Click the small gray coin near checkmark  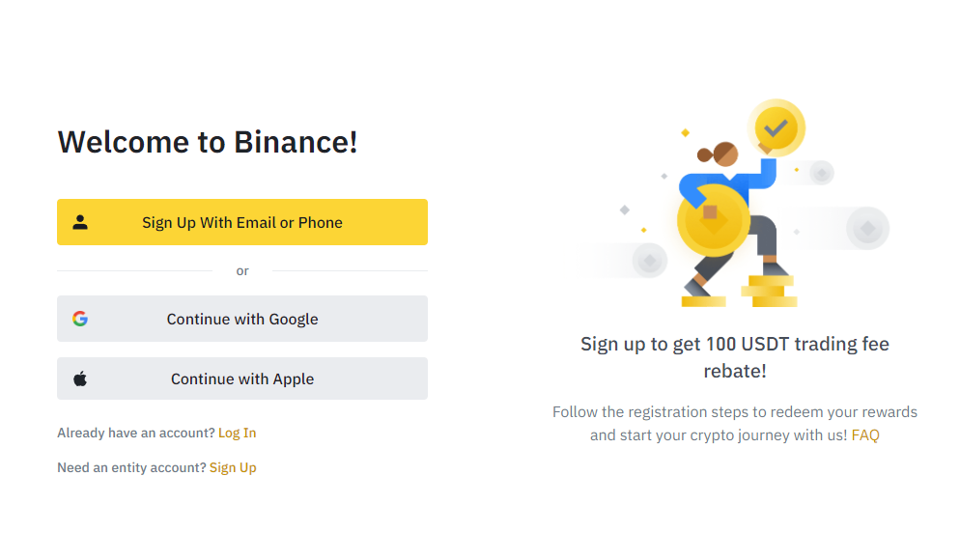point(822,173)
